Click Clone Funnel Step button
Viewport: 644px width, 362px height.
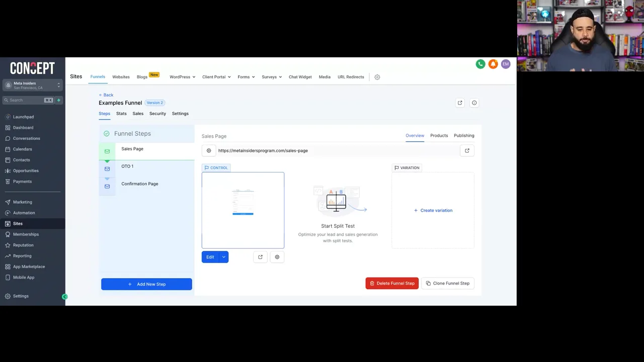[x=447, y=283]
